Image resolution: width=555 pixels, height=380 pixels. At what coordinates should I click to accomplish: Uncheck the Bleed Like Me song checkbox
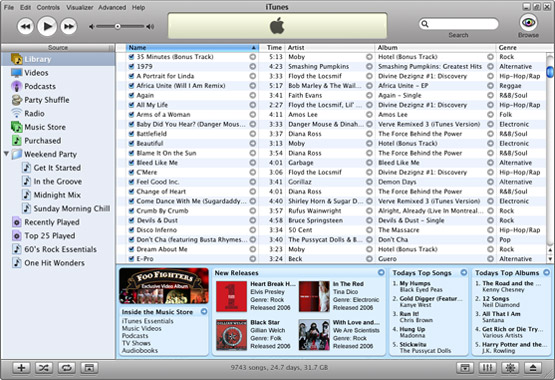(131, 163)
